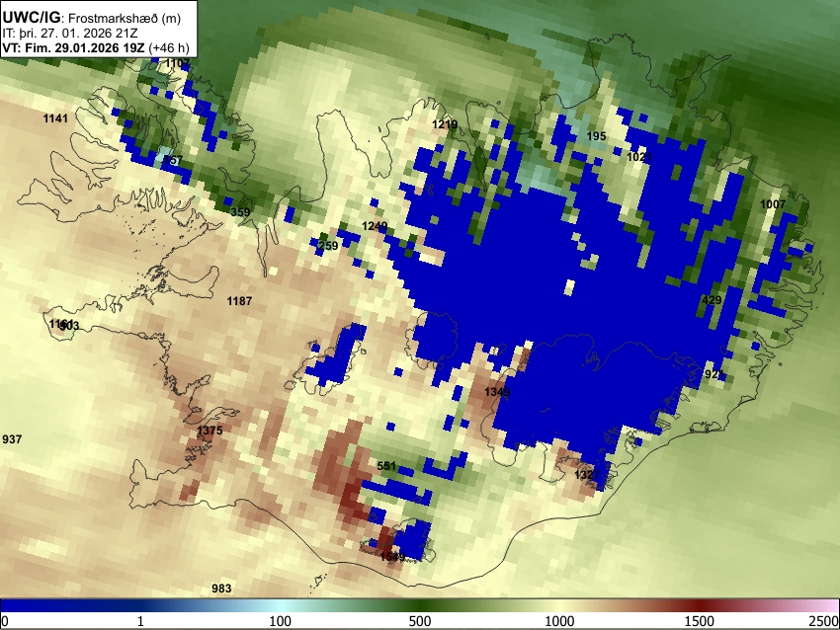Click the map value label 429
Screen dimensions: 840x630
click(x=712, y=300)
